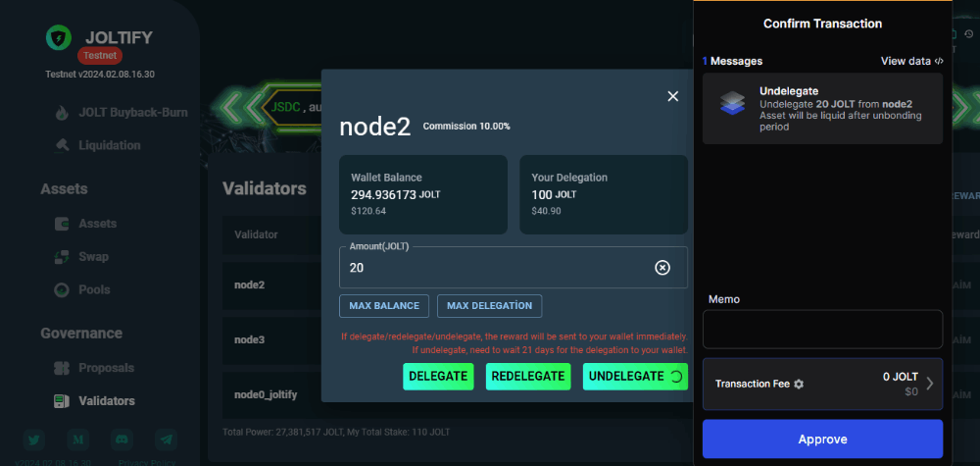Image resolution: width=980 pixels, height=466 pixels.
Task: Approve the transaction
Action: click(x=822, y=440)
